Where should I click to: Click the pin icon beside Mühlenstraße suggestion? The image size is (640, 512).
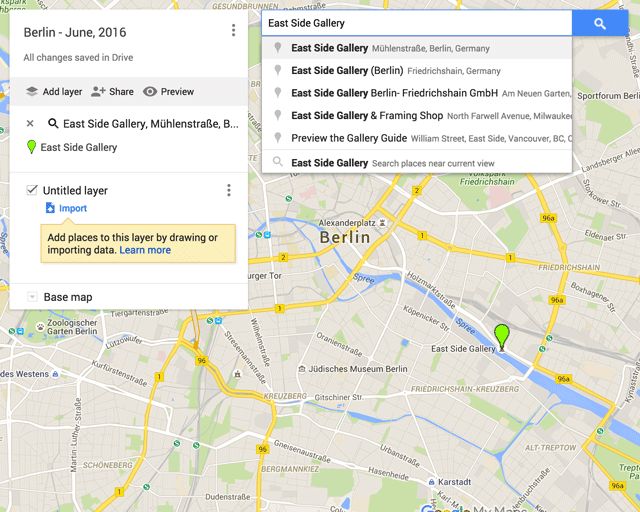point(278,48)
